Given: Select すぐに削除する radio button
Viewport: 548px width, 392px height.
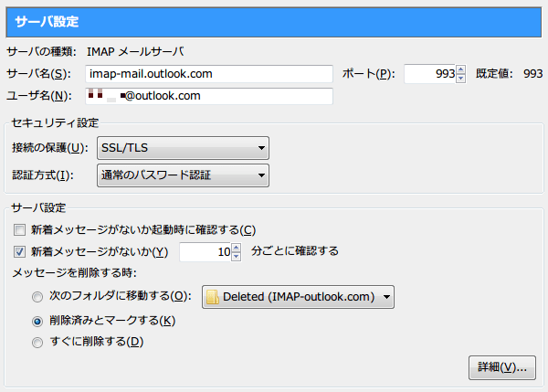Looking at the screenshot, I should [x=37, y=343].
